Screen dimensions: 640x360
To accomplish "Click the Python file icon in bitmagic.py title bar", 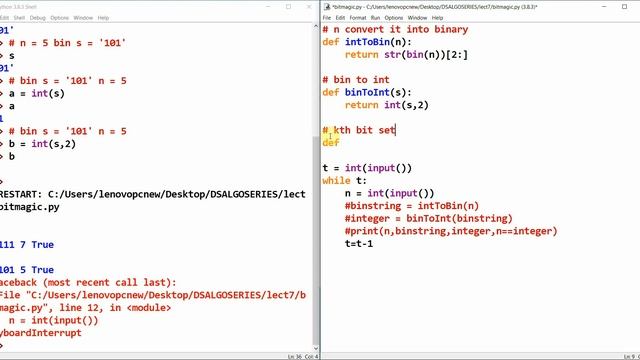I will click(x=327, y=7).
